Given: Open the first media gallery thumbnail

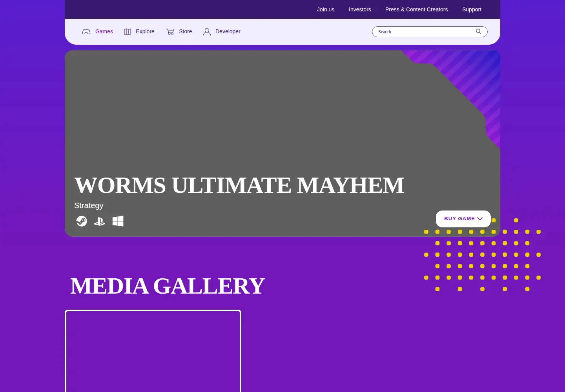Looking at the screenshot, I should pos(153,351).
